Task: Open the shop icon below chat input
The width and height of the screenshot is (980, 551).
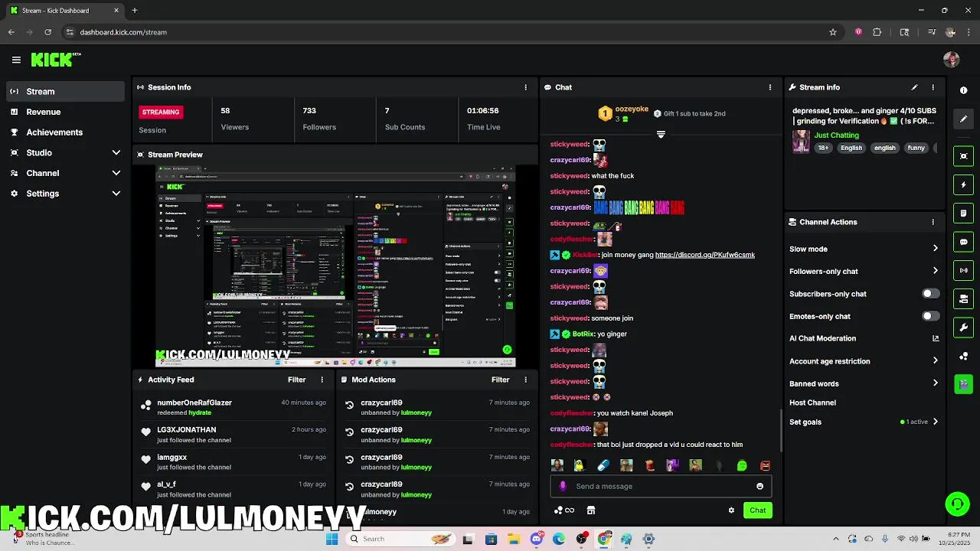Action: (x=590, y=510)
